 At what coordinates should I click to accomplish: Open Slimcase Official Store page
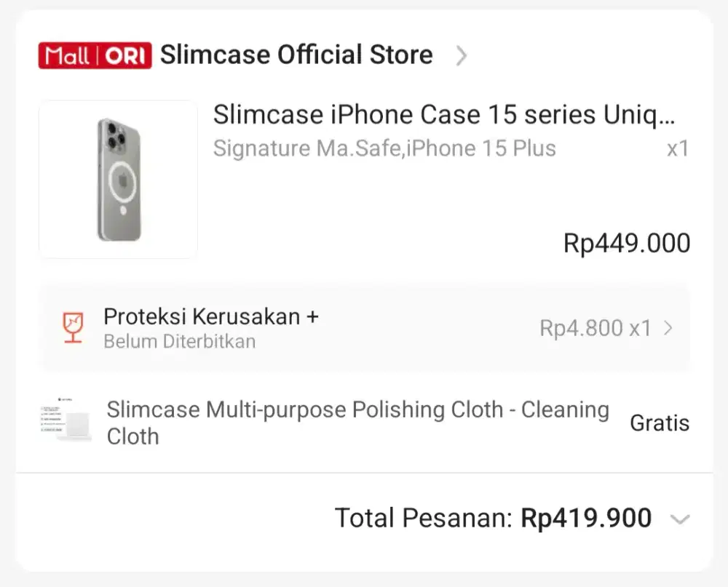[296, 55]
